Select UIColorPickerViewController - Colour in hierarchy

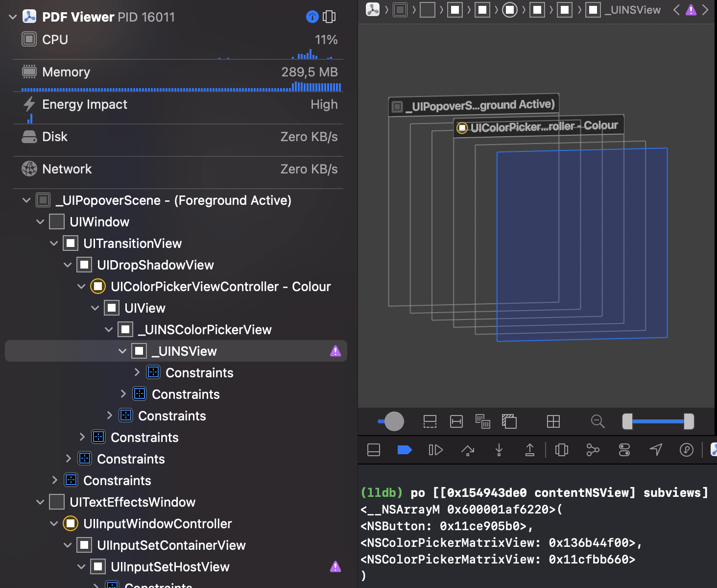pyautogui.click(x=220, y=287)
